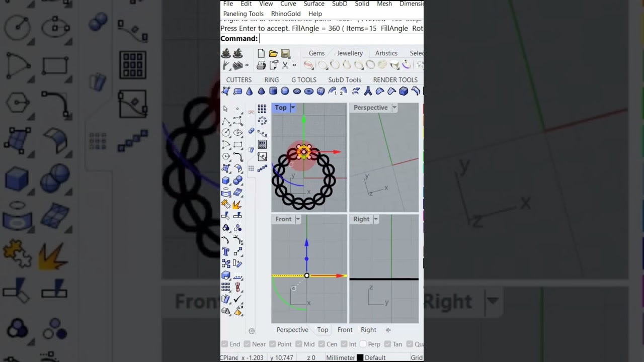The height and width of the screenshot is (362, 644).
Task: Click the CPlane status bar entry
Action: pos(229,357)
